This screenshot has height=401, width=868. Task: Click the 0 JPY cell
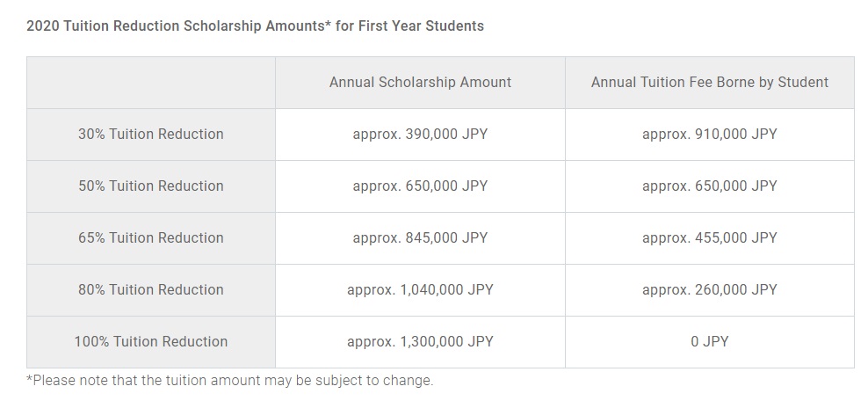[709, 342]
